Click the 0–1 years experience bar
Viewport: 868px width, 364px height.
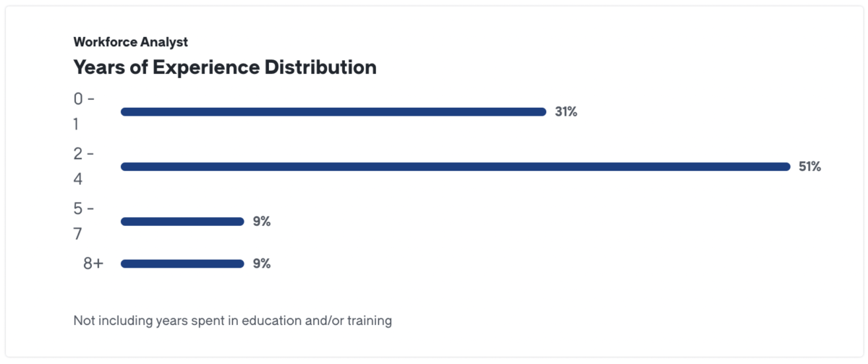click(333, 111)
